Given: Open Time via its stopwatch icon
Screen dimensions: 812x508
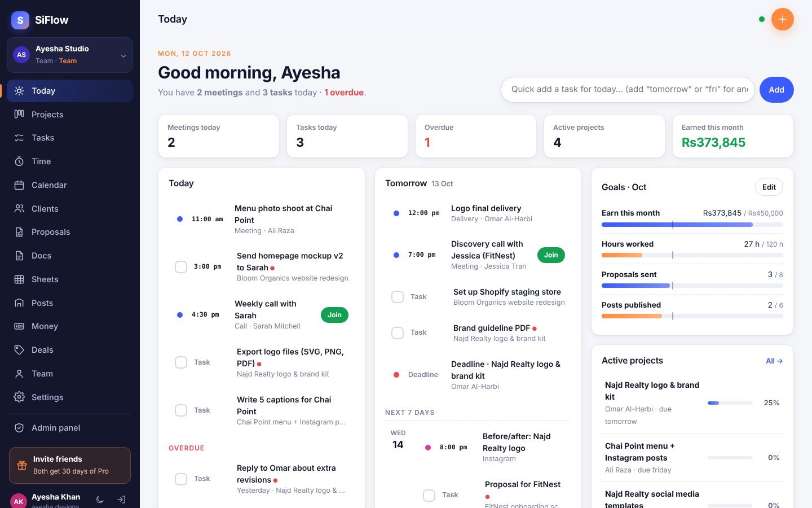Looking at the screenshot, I should (19, 161).
